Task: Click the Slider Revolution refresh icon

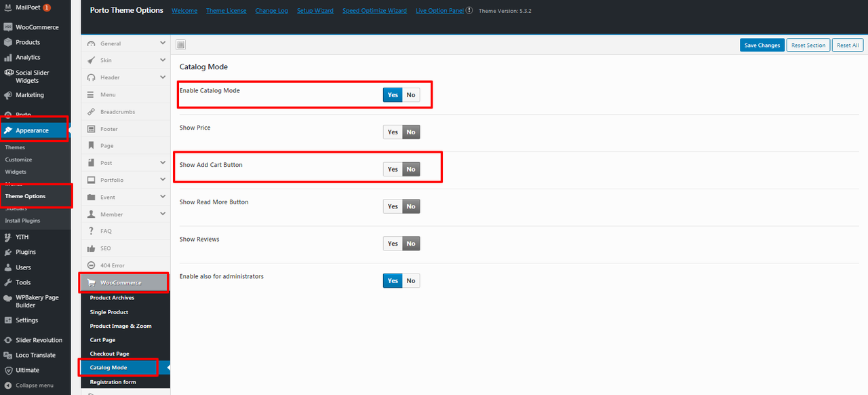Action: coord(8,340)
